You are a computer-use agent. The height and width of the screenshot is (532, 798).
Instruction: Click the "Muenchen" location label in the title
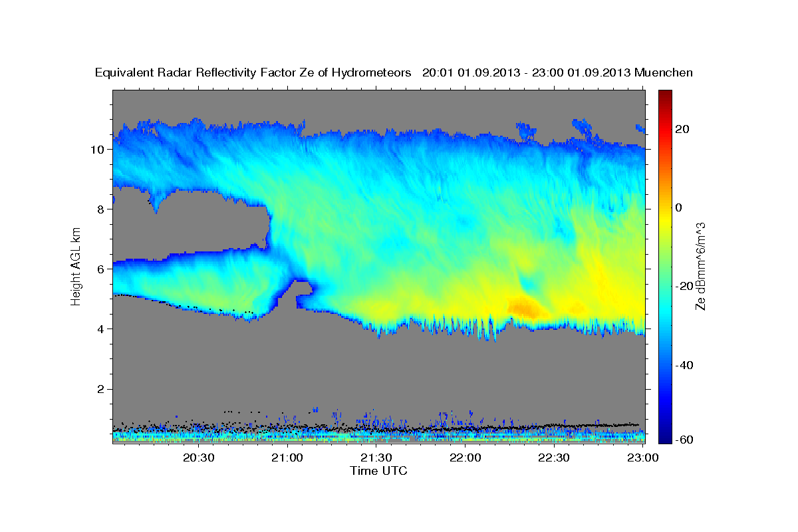[x=664, y=72]
